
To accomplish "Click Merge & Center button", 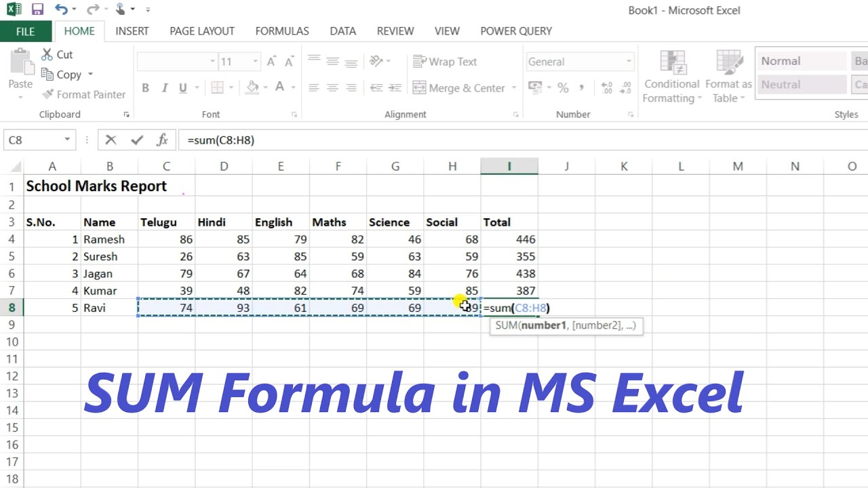I will pyautogui.click(x=458, y=88).
